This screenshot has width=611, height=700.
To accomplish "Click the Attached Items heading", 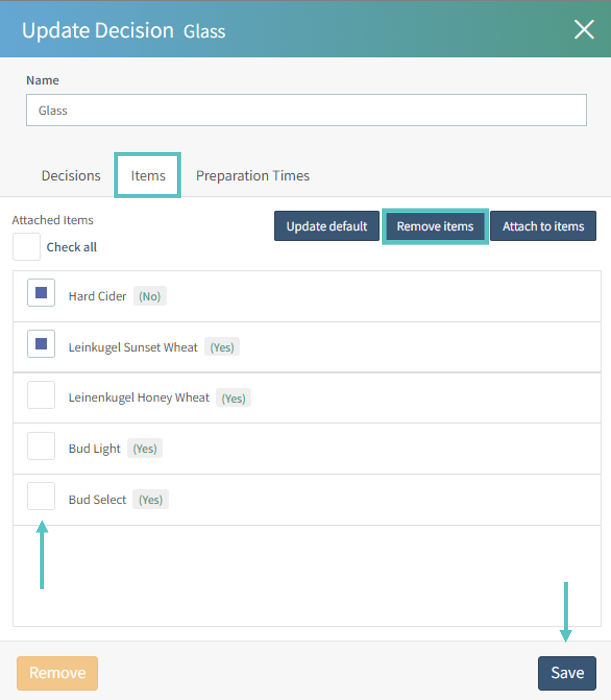I will tap(52, 220).
